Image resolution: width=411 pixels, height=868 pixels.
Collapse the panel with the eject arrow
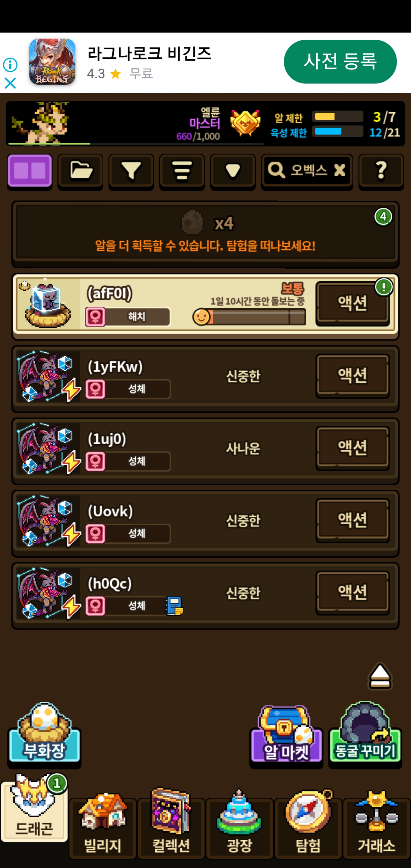coord(380,677)
